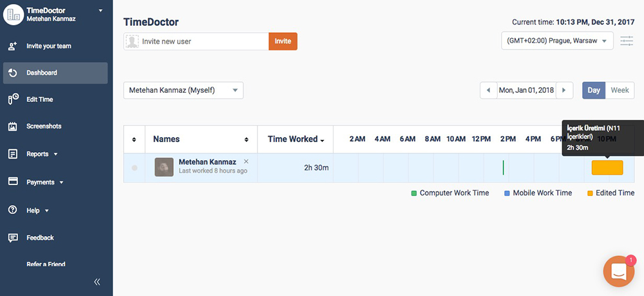644x296 pixels.
Task: Open the Screenshots section icon
Action: click(13, 126)
